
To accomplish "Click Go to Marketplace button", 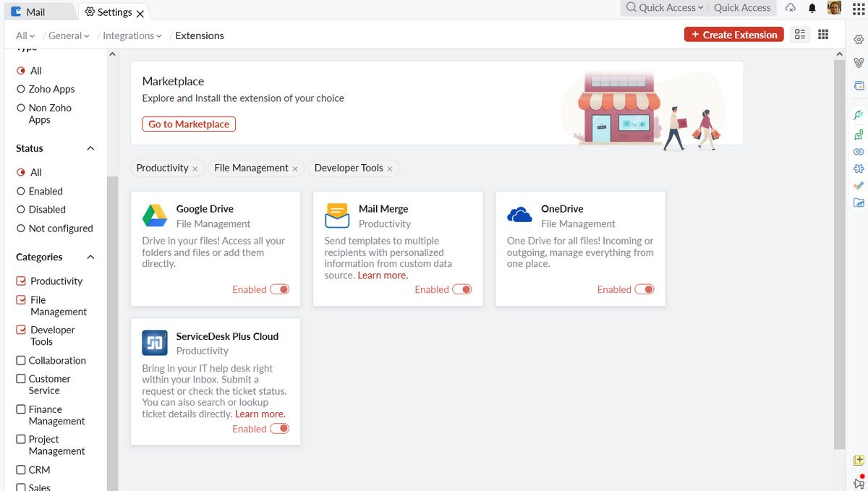I will click(189, 124).
